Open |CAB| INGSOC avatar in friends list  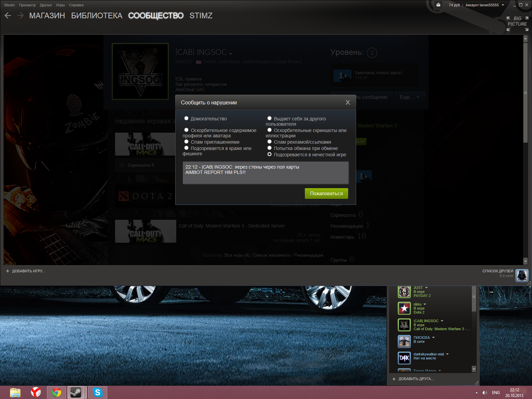[404, 325]
